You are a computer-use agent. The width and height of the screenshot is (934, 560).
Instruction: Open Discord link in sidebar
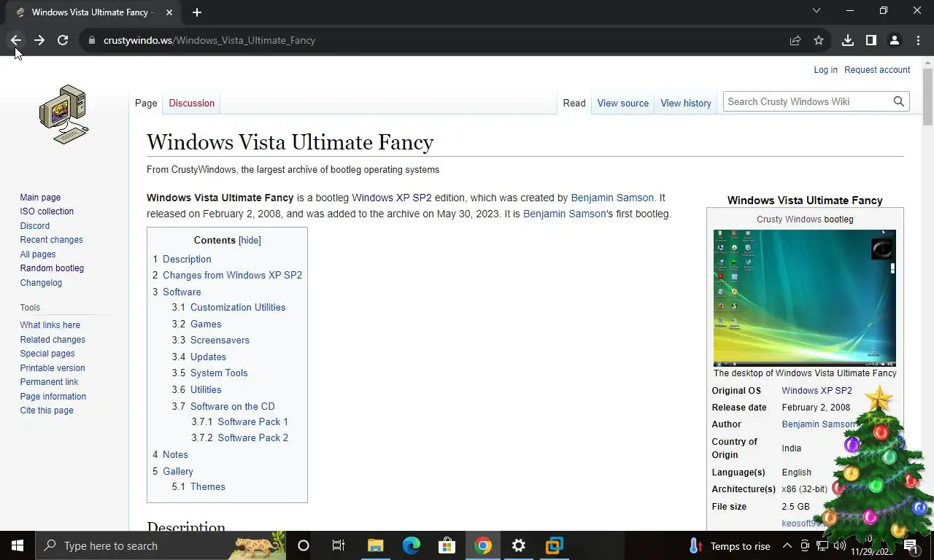tap(35, 226)
